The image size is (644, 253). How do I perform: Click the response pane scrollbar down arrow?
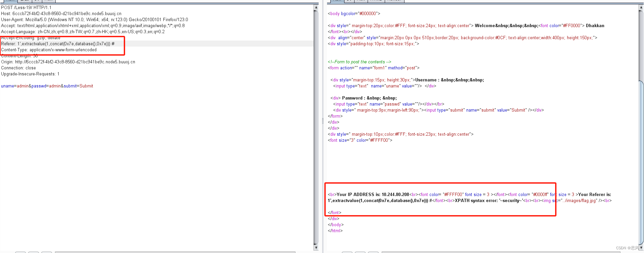(x=641, y=248)
